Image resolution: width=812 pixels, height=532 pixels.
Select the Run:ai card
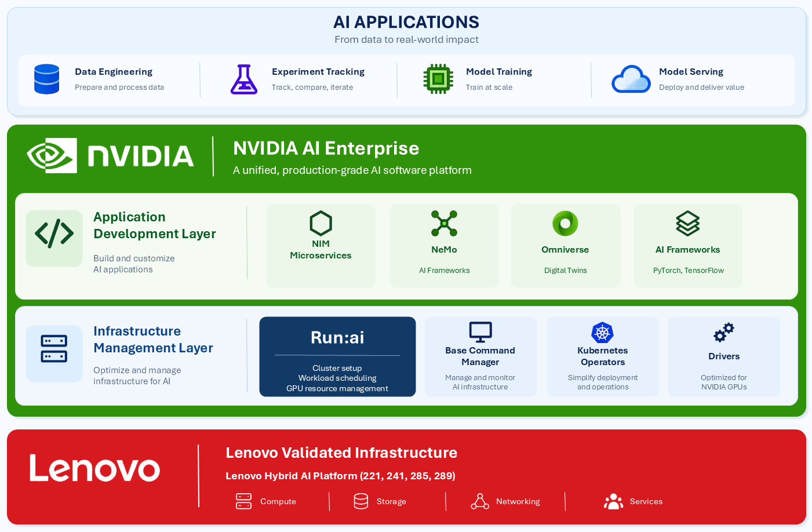tap(337, 356)
